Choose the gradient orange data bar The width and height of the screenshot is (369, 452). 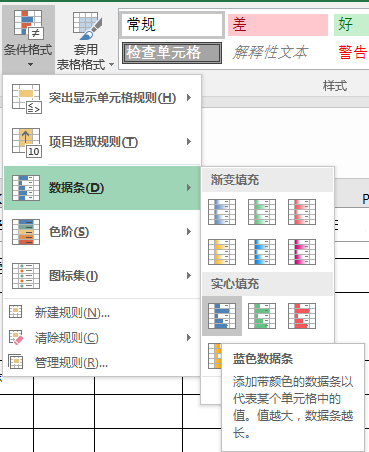pos(222,252)
